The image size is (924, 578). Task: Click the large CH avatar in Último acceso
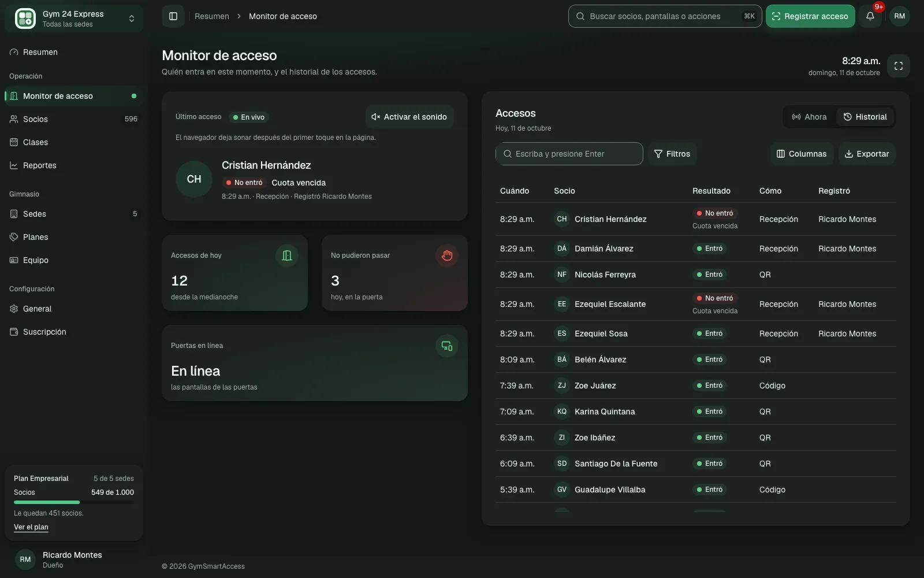(x=194, y=179)
